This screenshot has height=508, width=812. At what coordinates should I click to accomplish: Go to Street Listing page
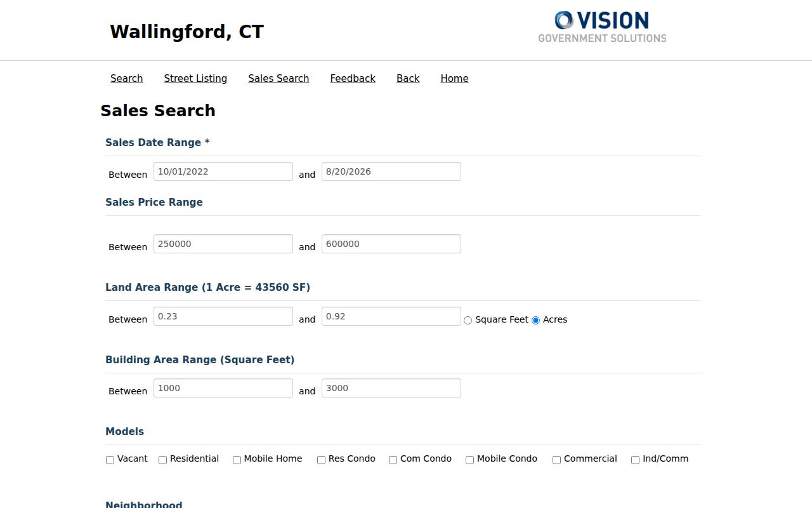point(195,78)
